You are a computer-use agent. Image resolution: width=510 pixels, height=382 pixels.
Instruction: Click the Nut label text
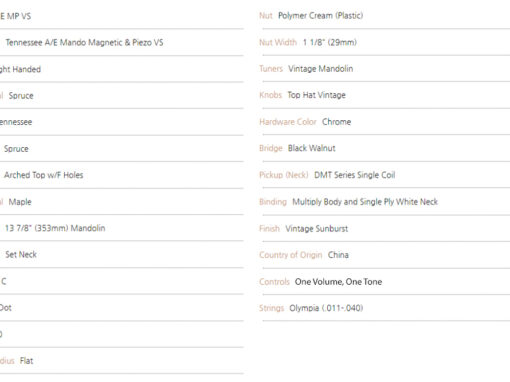click(266, 16)
